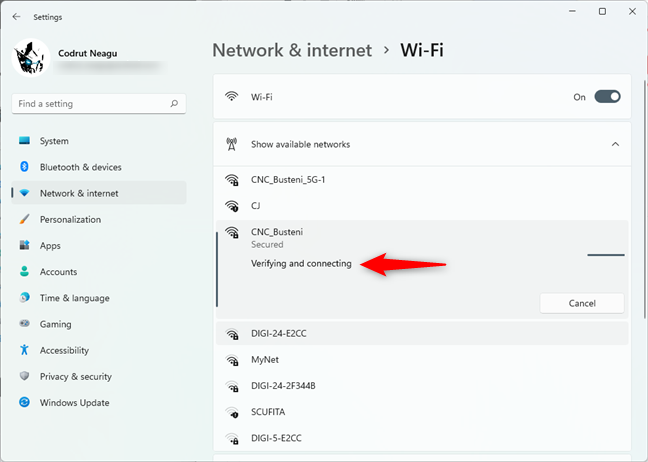Click the Network & internet diamond icon

[x=24, y=193]
